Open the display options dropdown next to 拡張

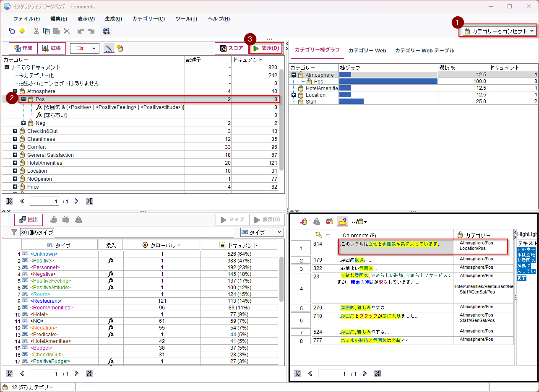point(85,48)
